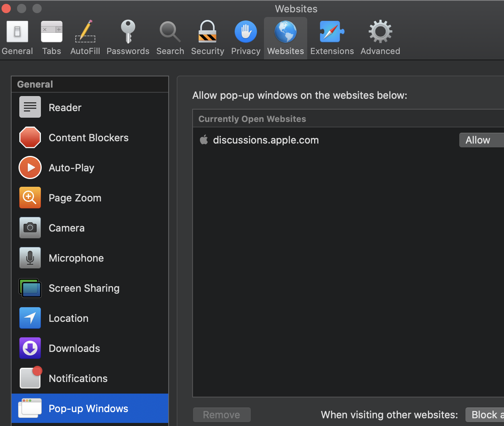Select the discussions.apple.com website name
Viewport: 504px width, 426px height.
(x=266, y=140)
